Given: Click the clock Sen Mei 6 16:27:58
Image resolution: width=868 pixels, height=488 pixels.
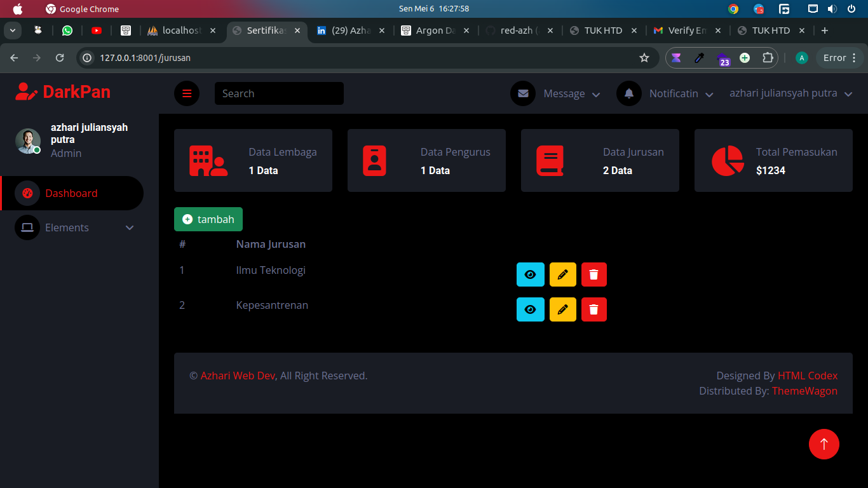Looking at the screenshot, I should pyautogui.click(x=434, y=9).
